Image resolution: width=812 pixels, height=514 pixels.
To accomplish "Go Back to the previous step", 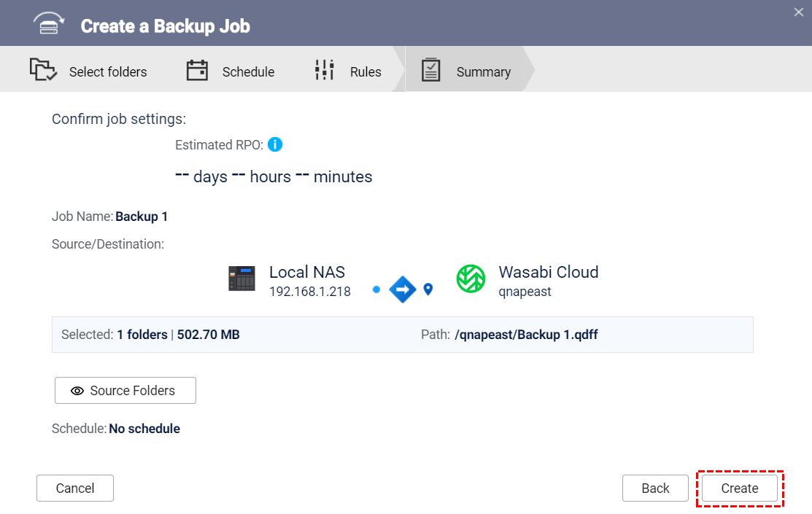I will tap(655, 488).
